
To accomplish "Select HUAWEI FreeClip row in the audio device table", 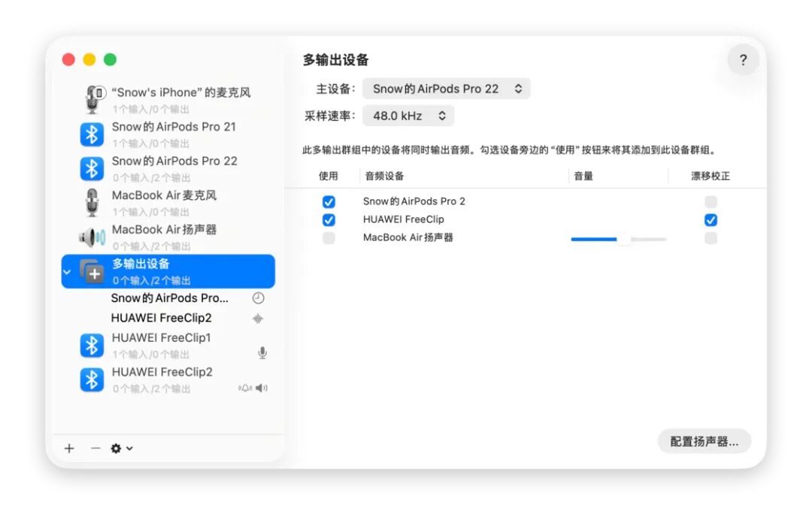I will pyautogui.click(x=526, y=220).
